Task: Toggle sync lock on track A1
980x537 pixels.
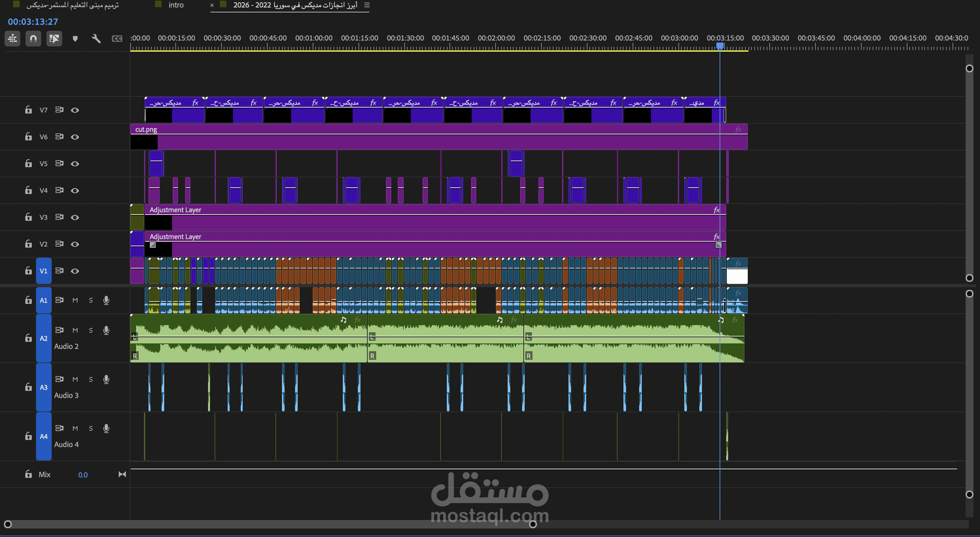Action: 59,300
